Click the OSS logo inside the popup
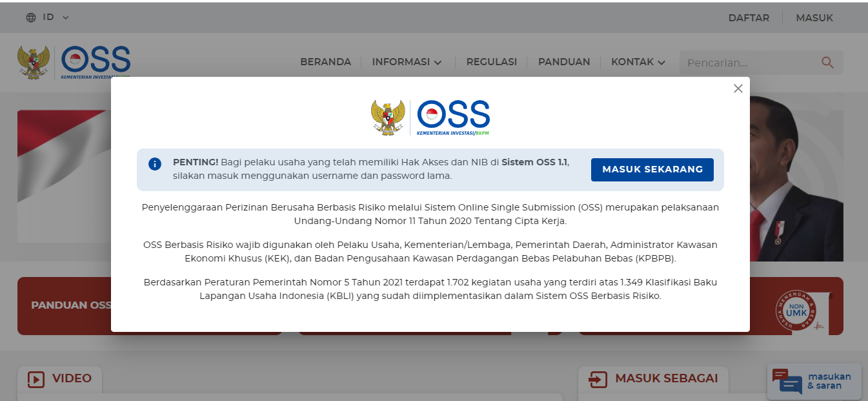868x401 pixels. (454, 118)
